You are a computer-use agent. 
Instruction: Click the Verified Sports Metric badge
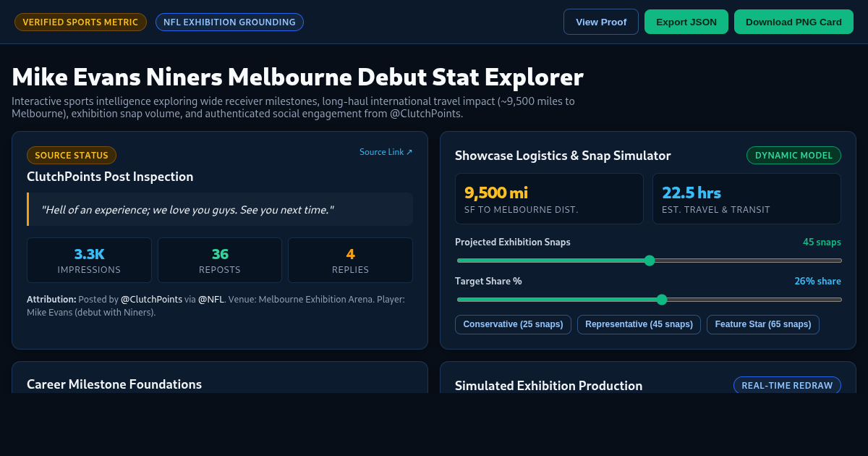coord(80,22)
